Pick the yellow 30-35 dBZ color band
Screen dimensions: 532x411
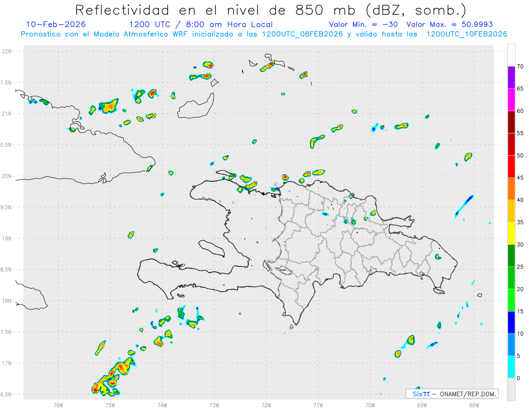click(x=511, y=233)
